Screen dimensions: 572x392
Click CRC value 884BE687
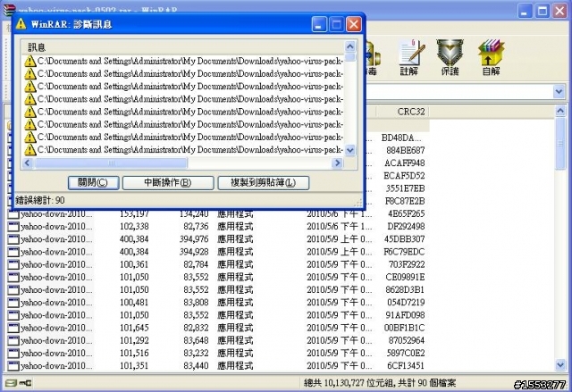point(406,150)
